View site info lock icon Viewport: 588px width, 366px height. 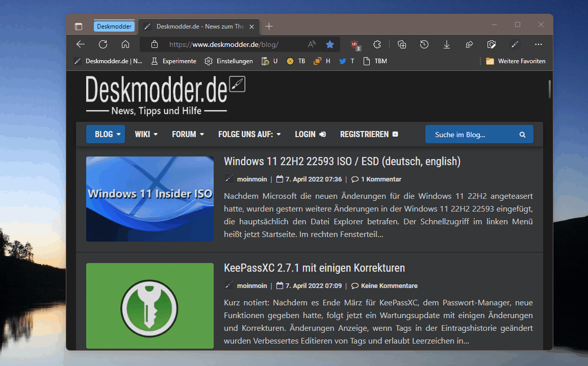point(154,44)
